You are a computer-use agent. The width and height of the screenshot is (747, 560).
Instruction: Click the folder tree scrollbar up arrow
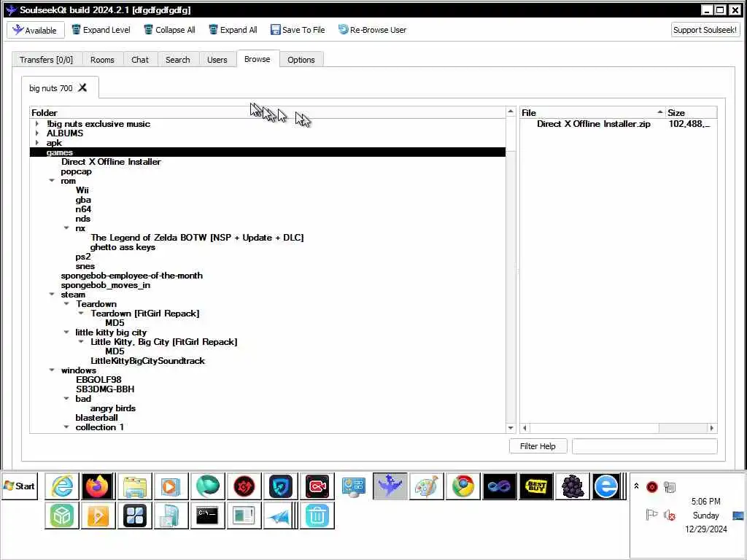tap(511, 112)
